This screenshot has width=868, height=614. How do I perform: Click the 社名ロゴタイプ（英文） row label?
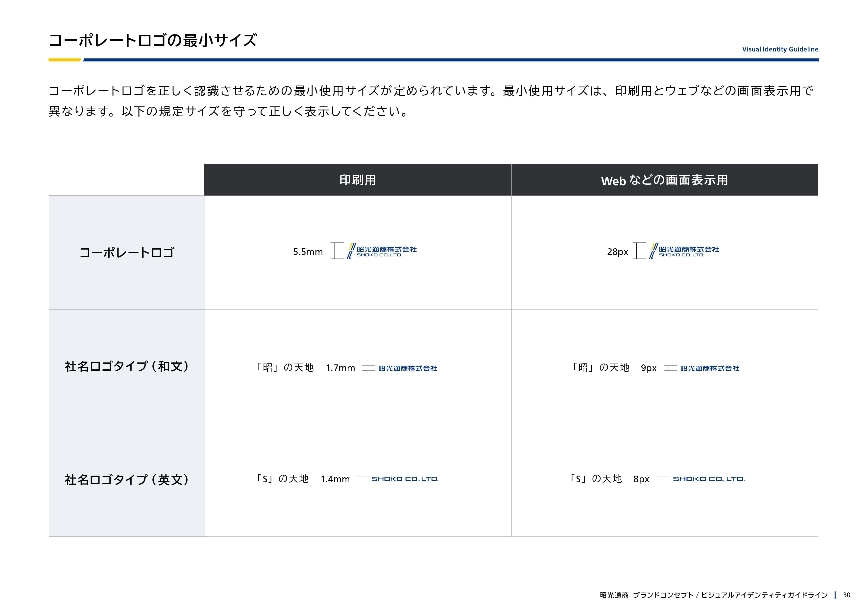(x=127, y=480)
